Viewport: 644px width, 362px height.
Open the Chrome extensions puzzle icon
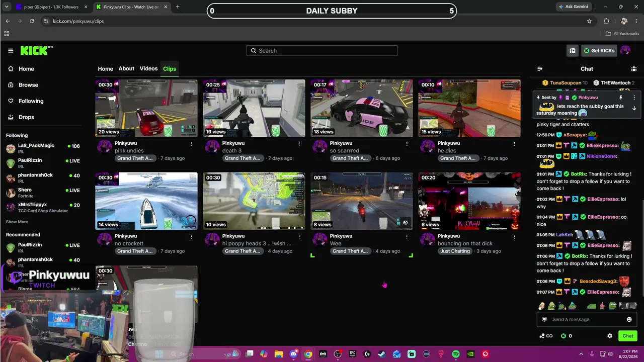[x=606, y=21]
